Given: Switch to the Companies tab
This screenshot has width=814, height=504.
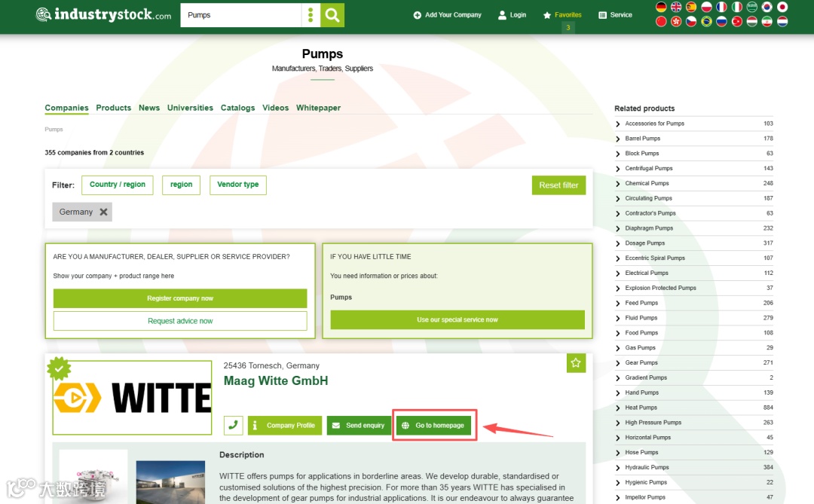Looking at the screenshot, I should [66, 108].
